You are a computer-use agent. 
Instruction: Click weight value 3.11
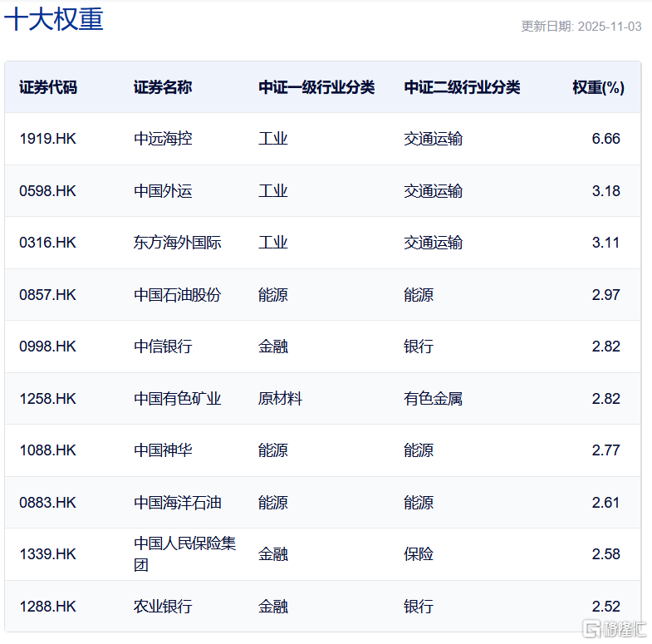605,243
